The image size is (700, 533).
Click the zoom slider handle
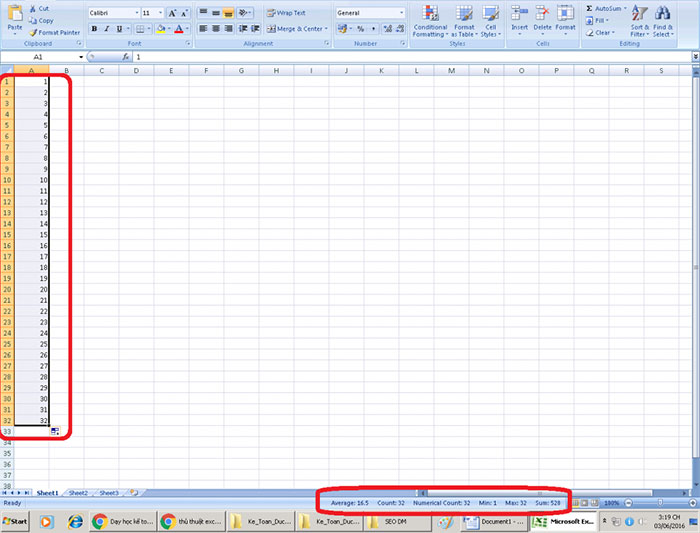click(660, 503)
